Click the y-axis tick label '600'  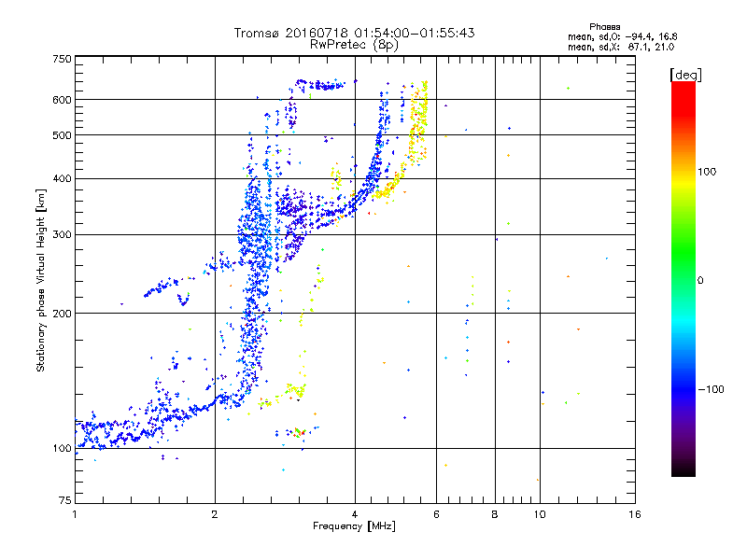[x=62, y=100]
